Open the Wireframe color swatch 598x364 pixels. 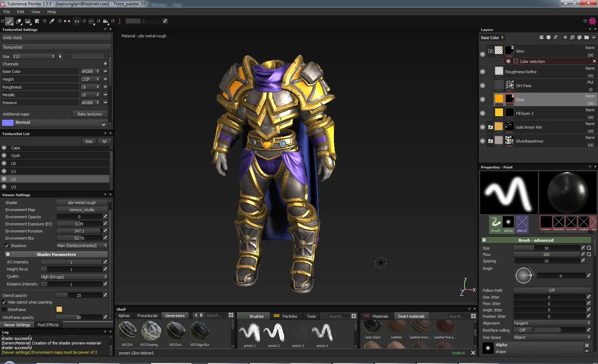click(59, 309)
